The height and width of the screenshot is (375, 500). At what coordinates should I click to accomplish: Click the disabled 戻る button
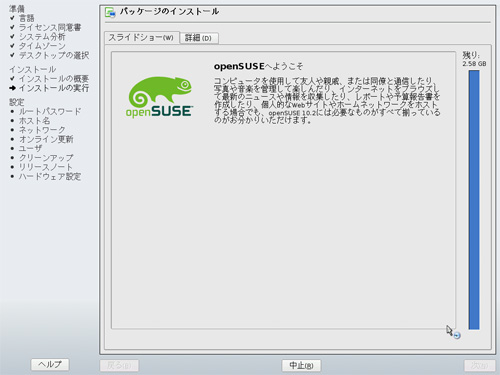[x=119, y=365]
